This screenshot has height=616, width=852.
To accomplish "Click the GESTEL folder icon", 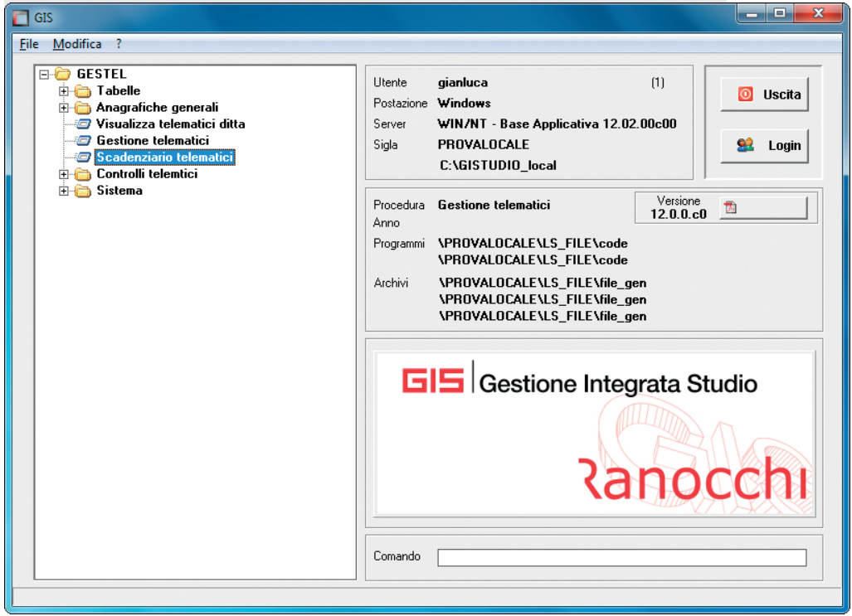I will coord(63,74).
